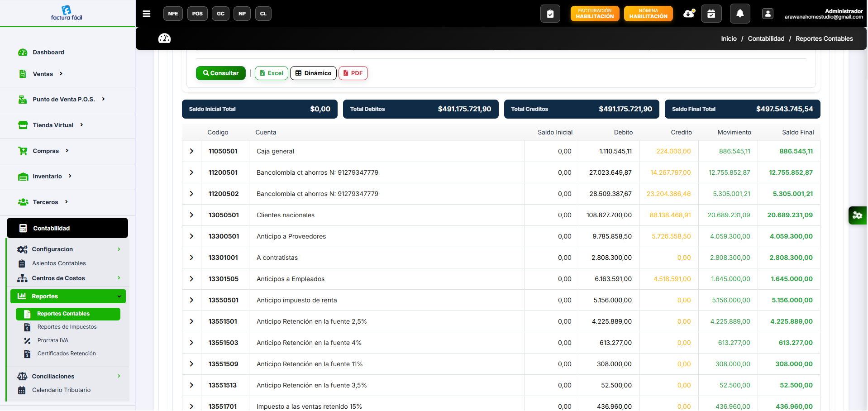Open Calendario Tributario
This screenshot has height=411, width=868.
click(61, 390)
